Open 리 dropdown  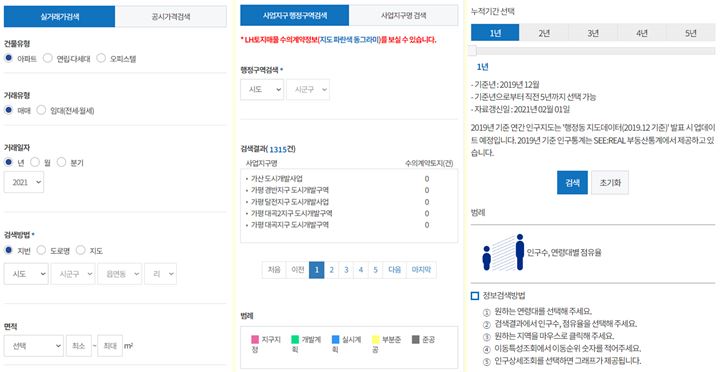(x=161, y=274)
